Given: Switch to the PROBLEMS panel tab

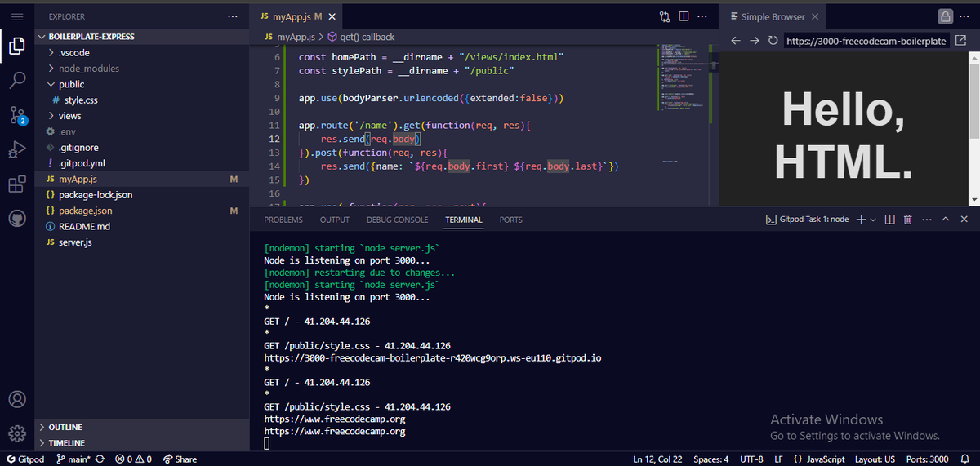Looking at the screenshot, I should [283, 220].
